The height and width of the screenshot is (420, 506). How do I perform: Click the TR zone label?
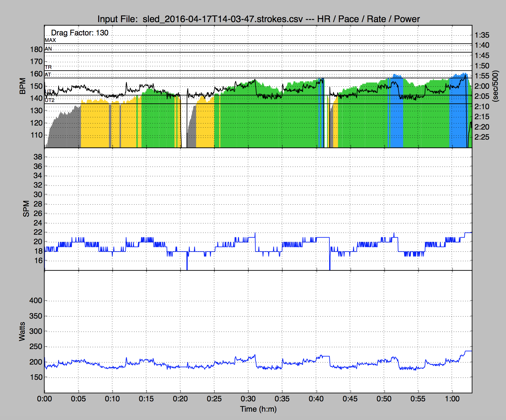click(x=48, y=67)
